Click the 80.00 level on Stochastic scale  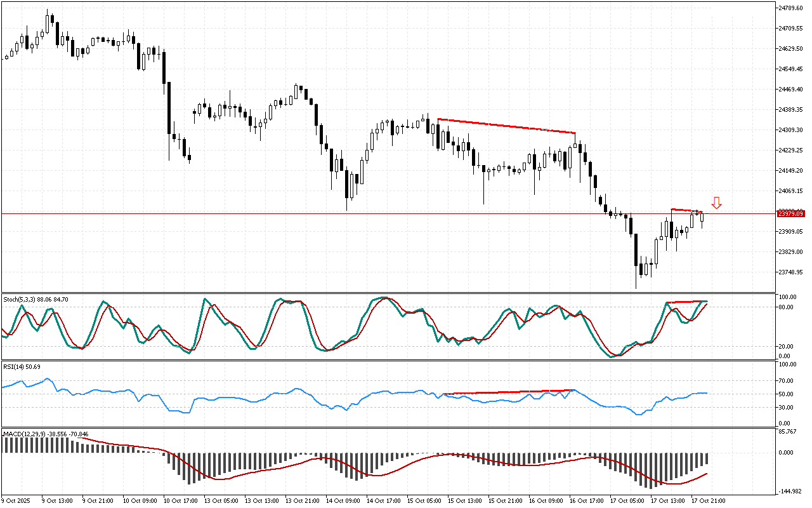787,307
